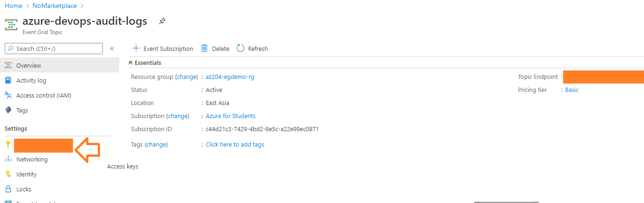Viewport: 644px width, 203px height.
Task: Select Overview in the left menu
Action: [x=29, y=65]
